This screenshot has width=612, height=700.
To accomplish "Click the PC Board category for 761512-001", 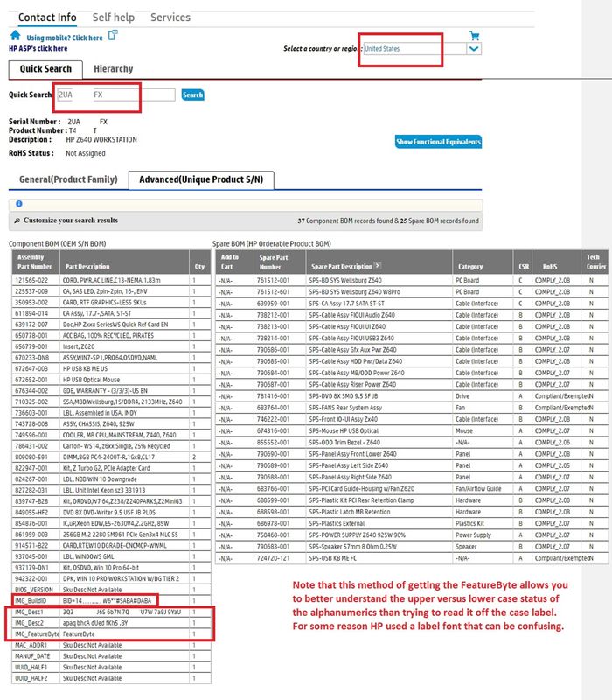I will coord(468,280).
